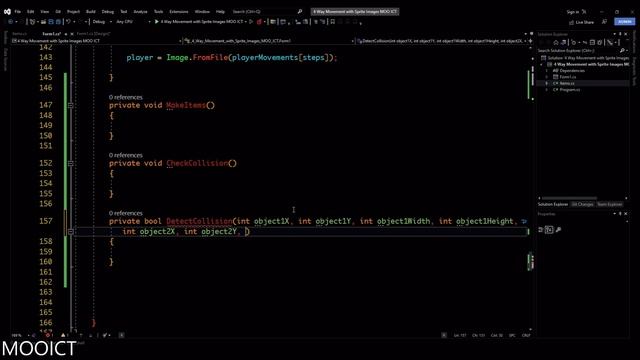
Task: Select Items.cs in Solution Explorer
Action: pyautogui.click(x=564, y=83)
